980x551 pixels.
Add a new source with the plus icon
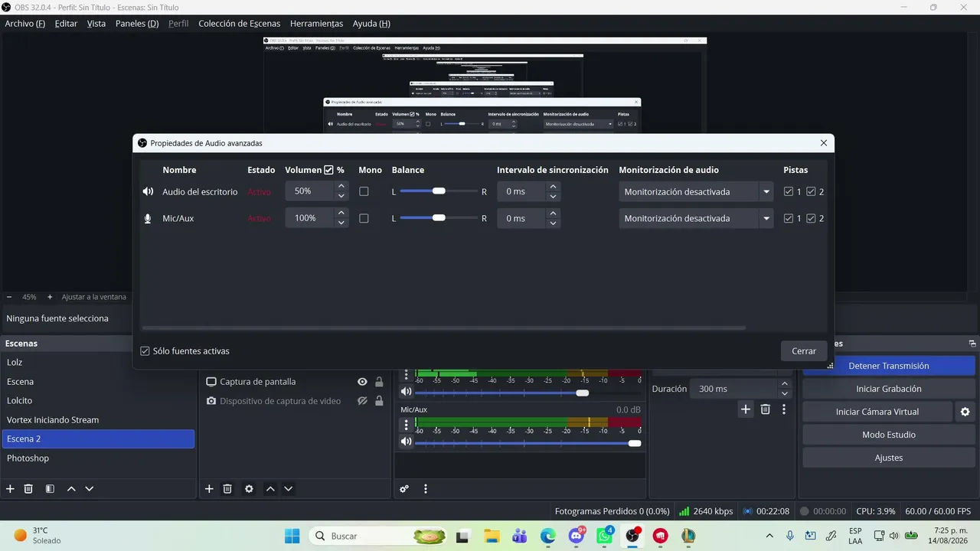click(209, 489)
